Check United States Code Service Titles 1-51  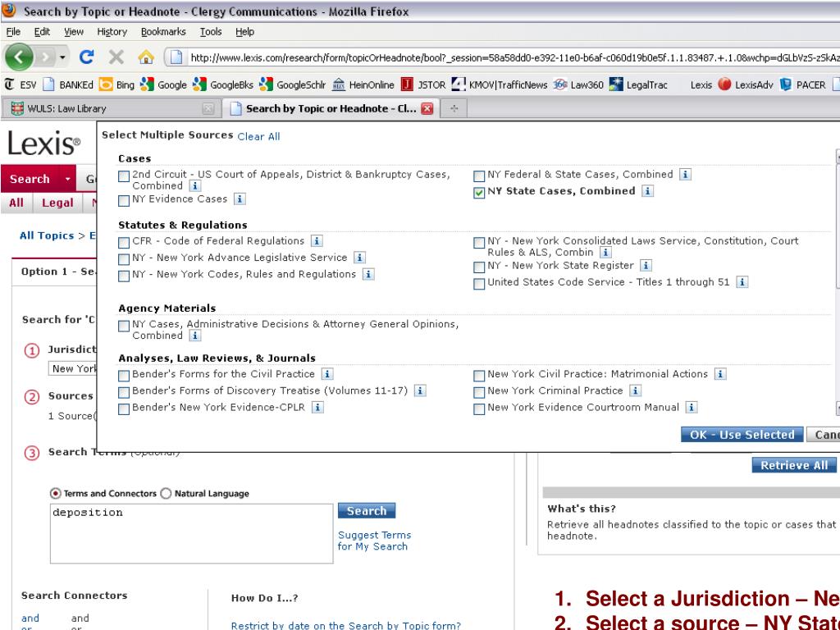[x=479, y=284]
